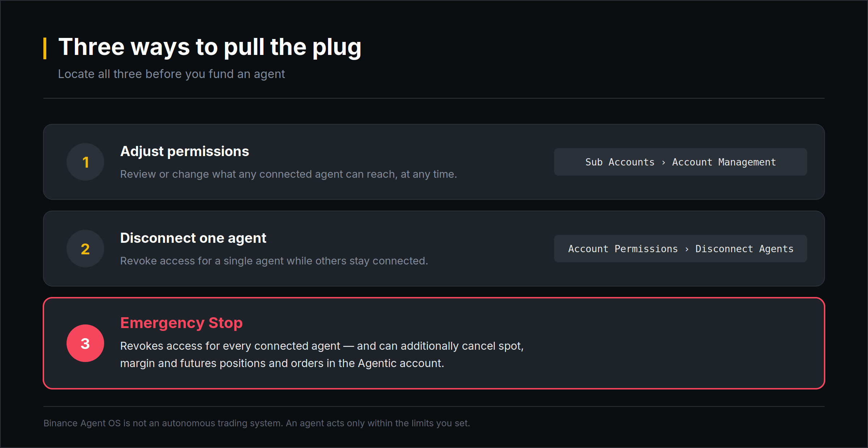This screenshot has width=868, height=448.
Task: Click the chevron between Account Permissions and Disconnect Agents
Action: (x=686, y=249)
